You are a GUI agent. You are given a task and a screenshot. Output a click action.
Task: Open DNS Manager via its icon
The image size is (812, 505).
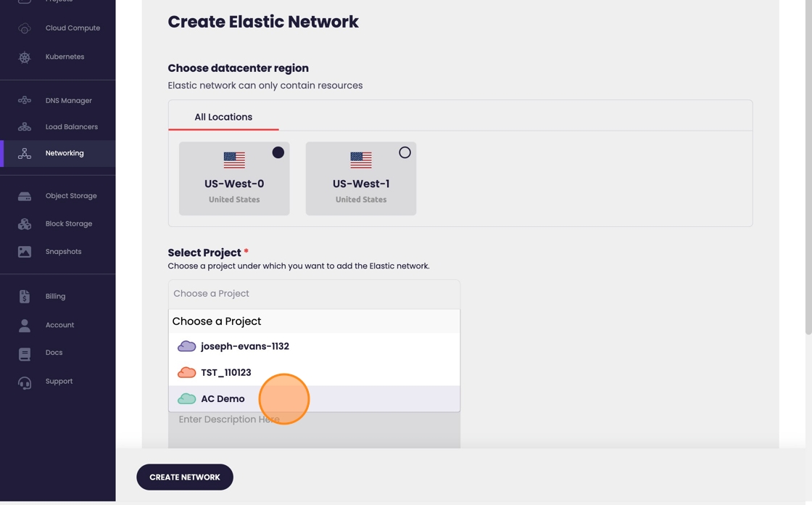click(25, 101)
